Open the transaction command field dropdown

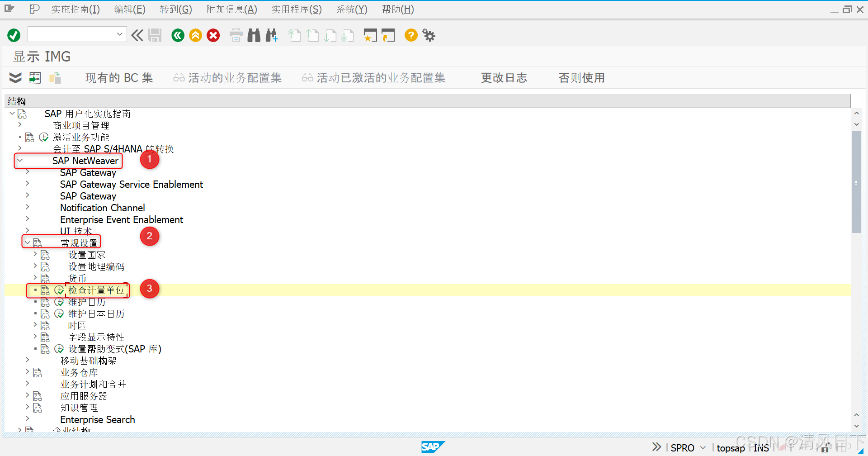click(119, 34)
